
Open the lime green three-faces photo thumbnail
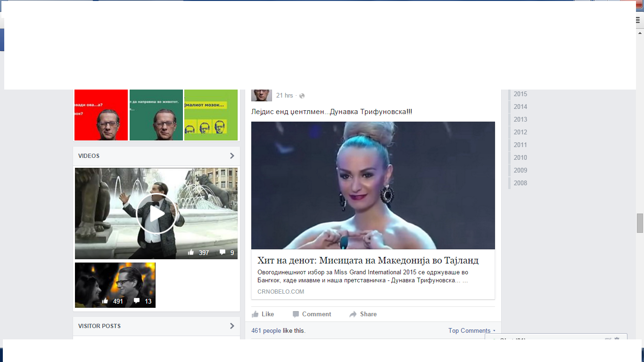pyautogui.click(x=211, y=115)
